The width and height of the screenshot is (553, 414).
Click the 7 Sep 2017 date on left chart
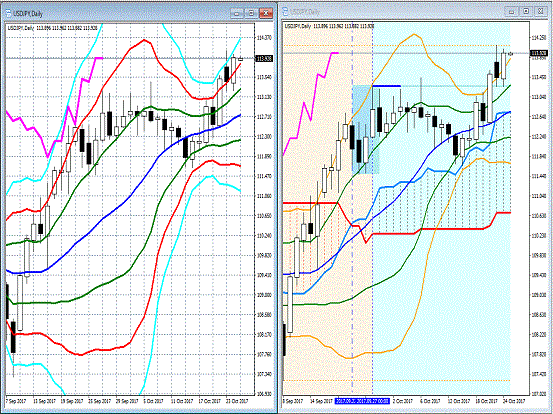pos(17,401)
